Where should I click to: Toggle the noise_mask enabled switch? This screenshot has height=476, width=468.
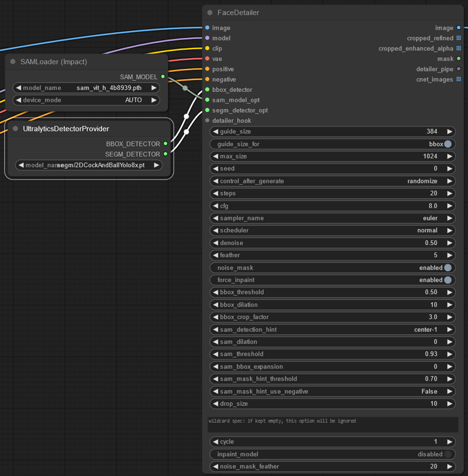tap(448, 268)
